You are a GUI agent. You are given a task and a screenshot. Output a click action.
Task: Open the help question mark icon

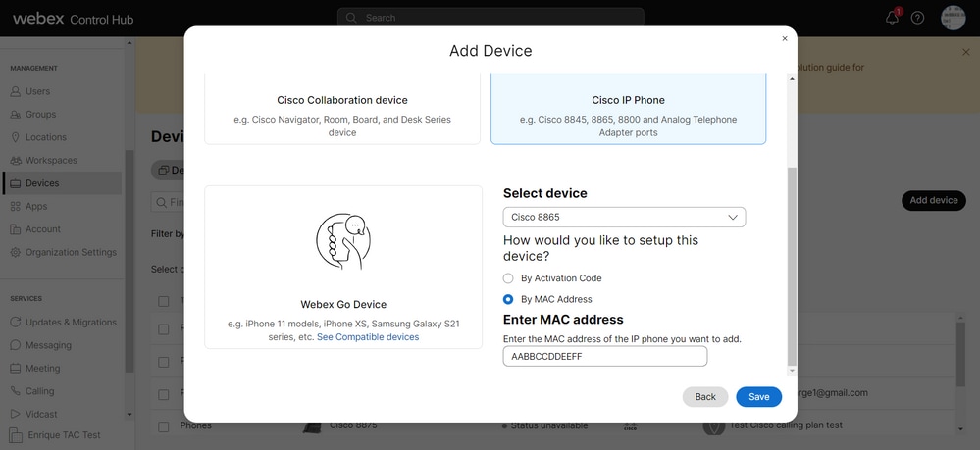pos(917,18)
